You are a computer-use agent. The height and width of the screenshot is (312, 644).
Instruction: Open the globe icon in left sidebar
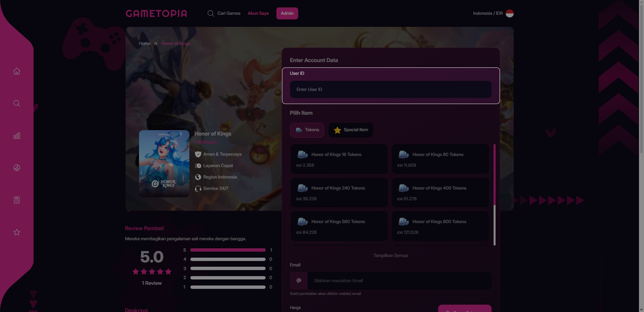17,168
